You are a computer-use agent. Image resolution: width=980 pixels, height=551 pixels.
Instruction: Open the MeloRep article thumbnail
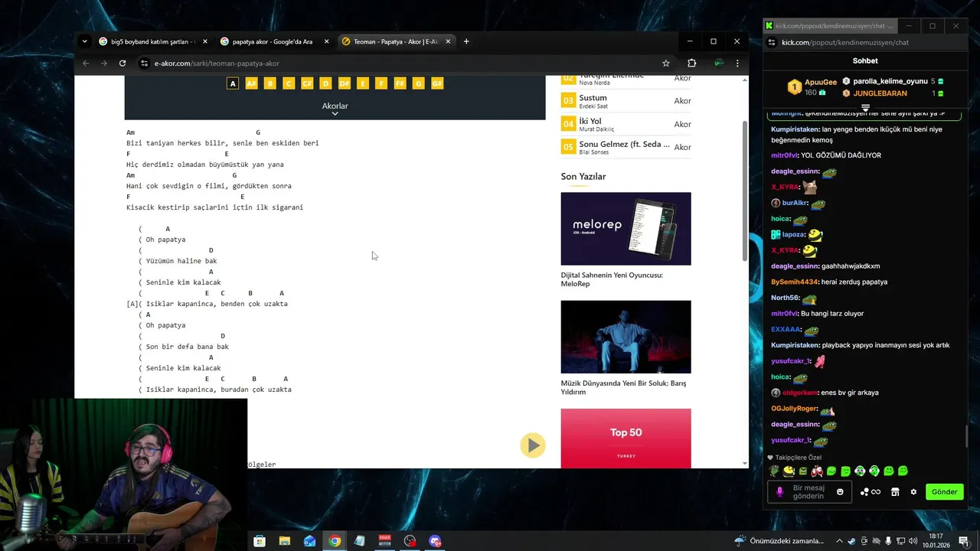(626, 229)
